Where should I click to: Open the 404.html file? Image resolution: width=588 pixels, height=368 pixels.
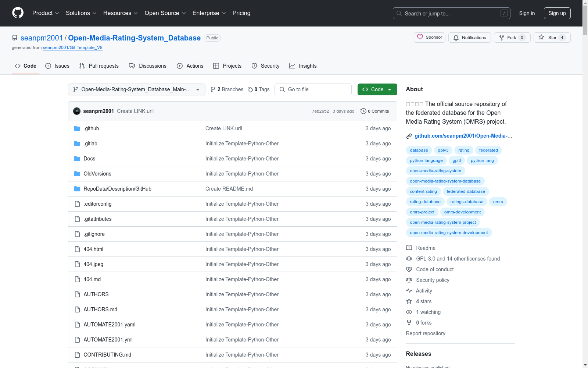pyautogui.click(x=93, y=249)
